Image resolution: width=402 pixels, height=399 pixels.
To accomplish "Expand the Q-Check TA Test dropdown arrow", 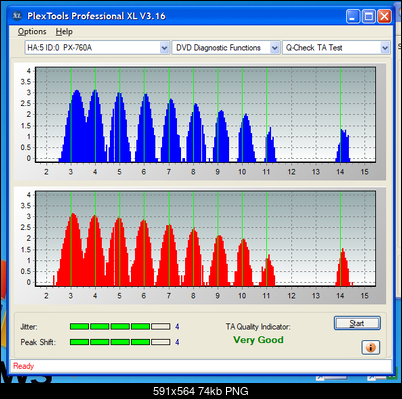I will point(385,48).
